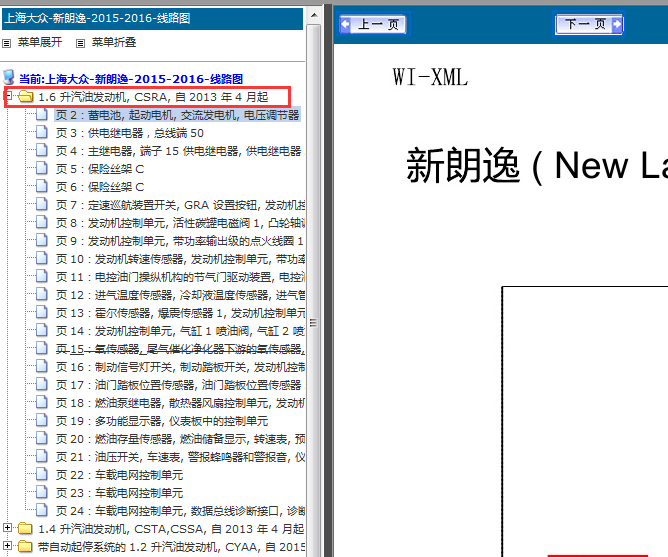Open 页 18 : 燃油泵继电器
Image resolution: width=668 pixels, height=557 pixels.
coord(179,403)
